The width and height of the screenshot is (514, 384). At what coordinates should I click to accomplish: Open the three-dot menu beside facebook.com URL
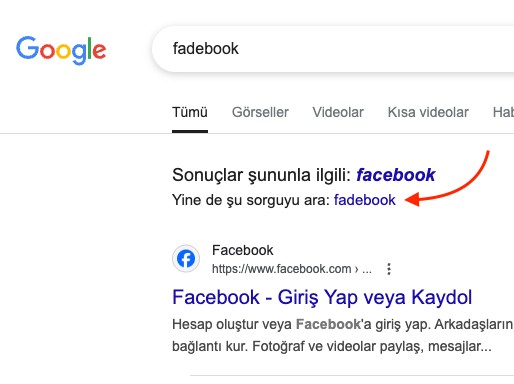point(389,269)
